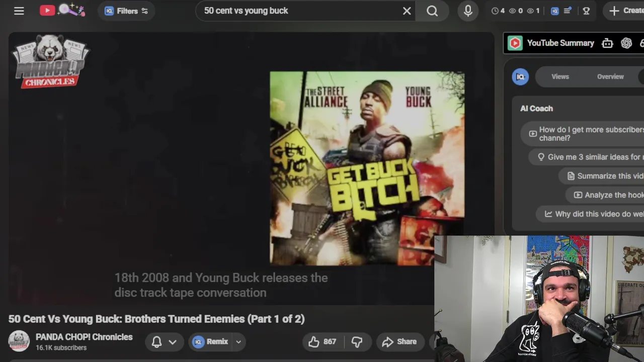Dislike the video
Screen dimensions: 644x362
pyautogui.click(x=357, y=342)
